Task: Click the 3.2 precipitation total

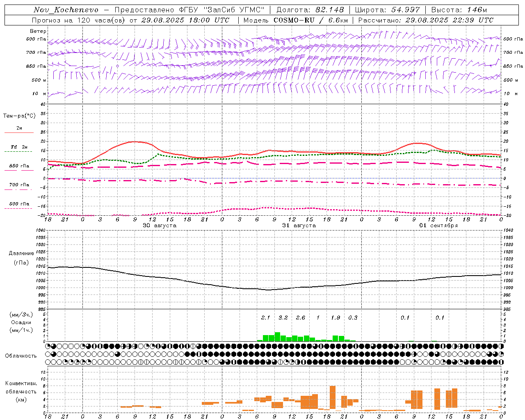Action: (283, 317)
